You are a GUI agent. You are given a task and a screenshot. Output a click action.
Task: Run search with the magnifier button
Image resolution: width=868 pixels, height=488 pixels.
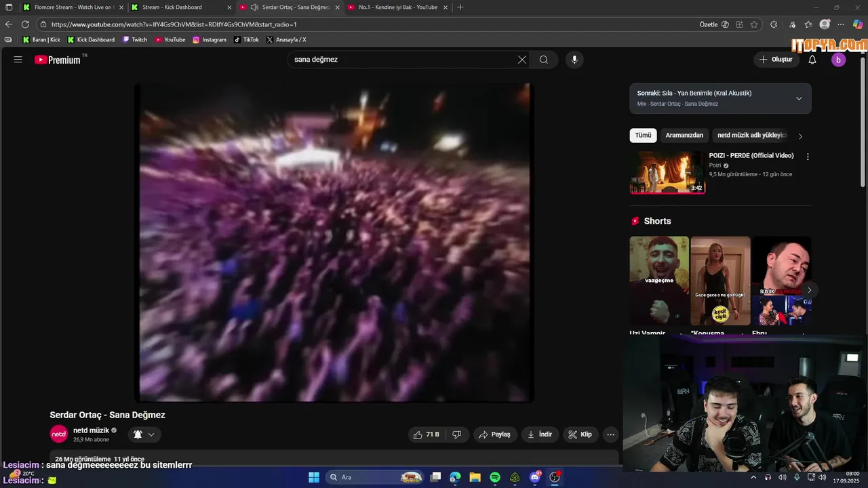(x=544, y=60)
